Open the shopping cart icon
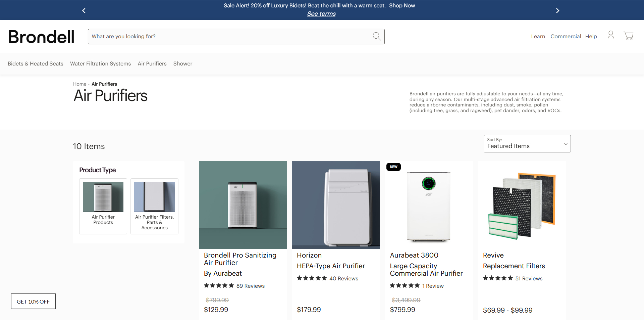 coord(628,36)
